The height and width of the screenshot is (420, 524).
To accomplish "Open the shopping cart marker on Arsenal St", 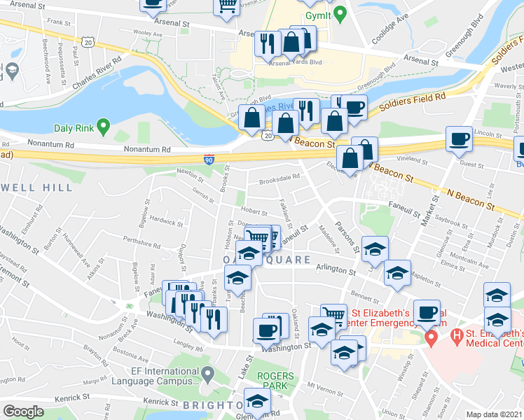I will point(226,8).
